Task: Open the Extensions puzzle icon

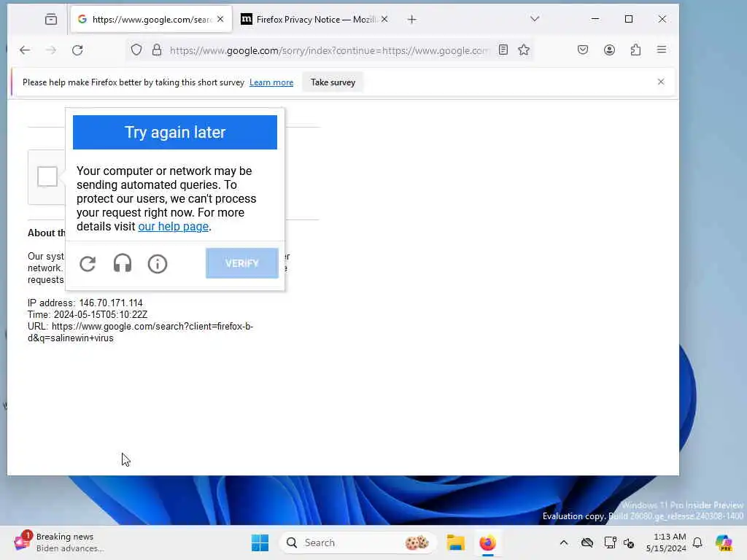Action: pos(635,50)
